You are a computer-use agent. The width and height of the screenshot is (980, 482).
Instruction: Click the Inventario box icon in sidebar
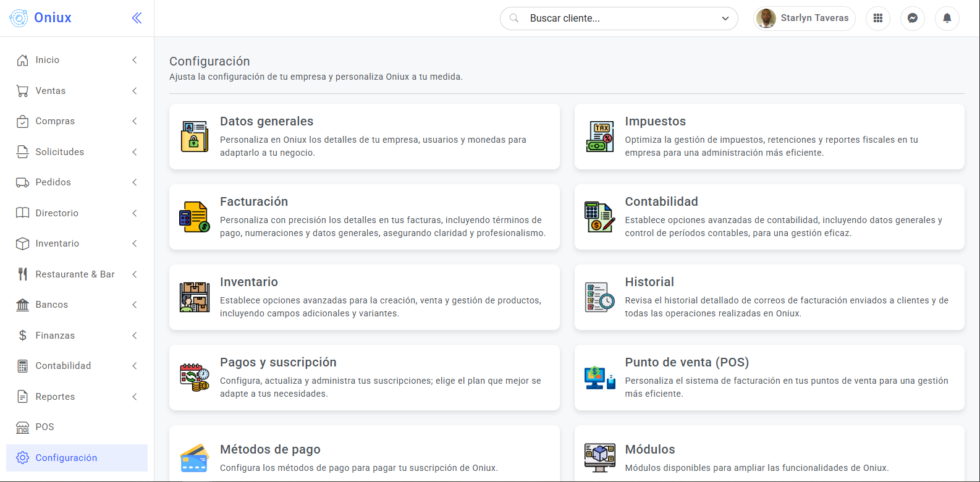(22, 243)
